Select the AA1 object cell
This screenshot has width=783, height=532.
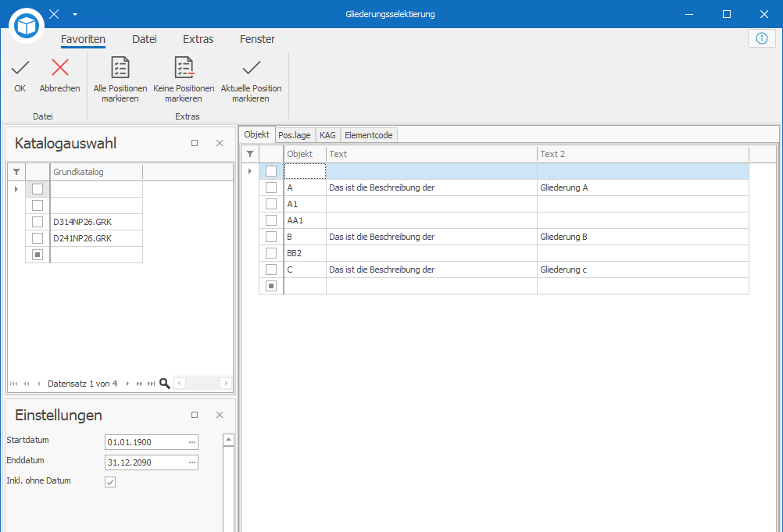coord(305,220)
